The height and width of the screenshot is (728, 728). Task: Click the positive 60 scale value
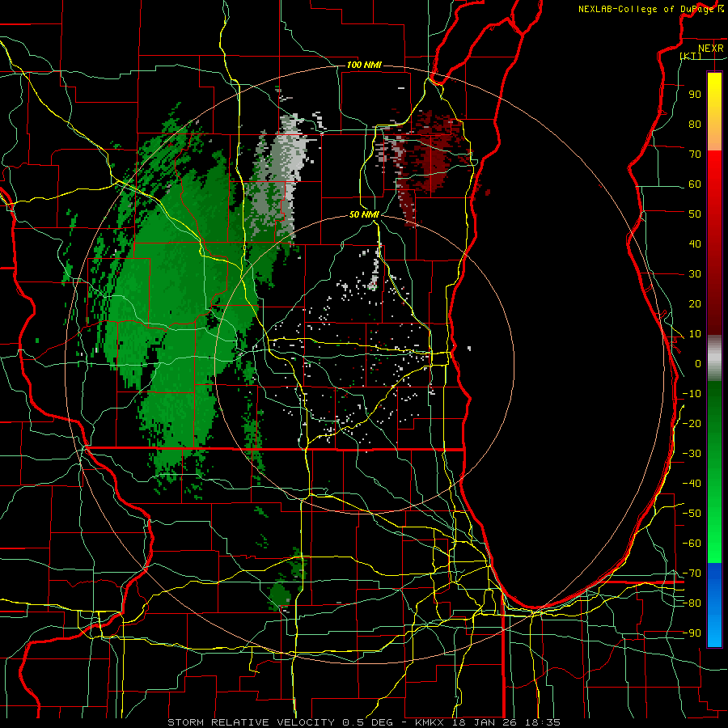695,184
